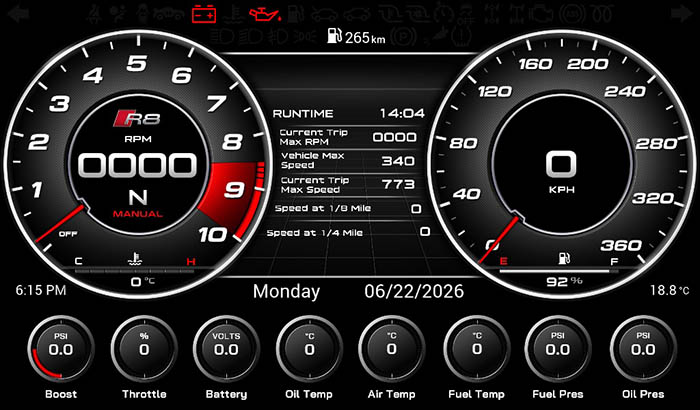Tap the Current Trip Max RPM value 0000

[395, 137]
